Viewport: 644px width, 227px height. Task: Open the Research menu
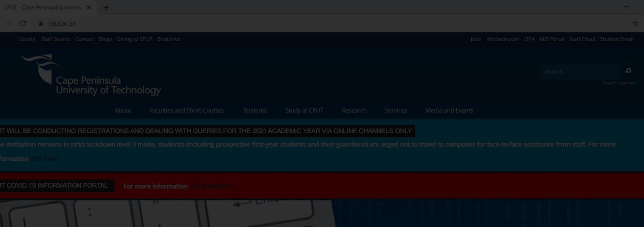click(x=354, y=111)
